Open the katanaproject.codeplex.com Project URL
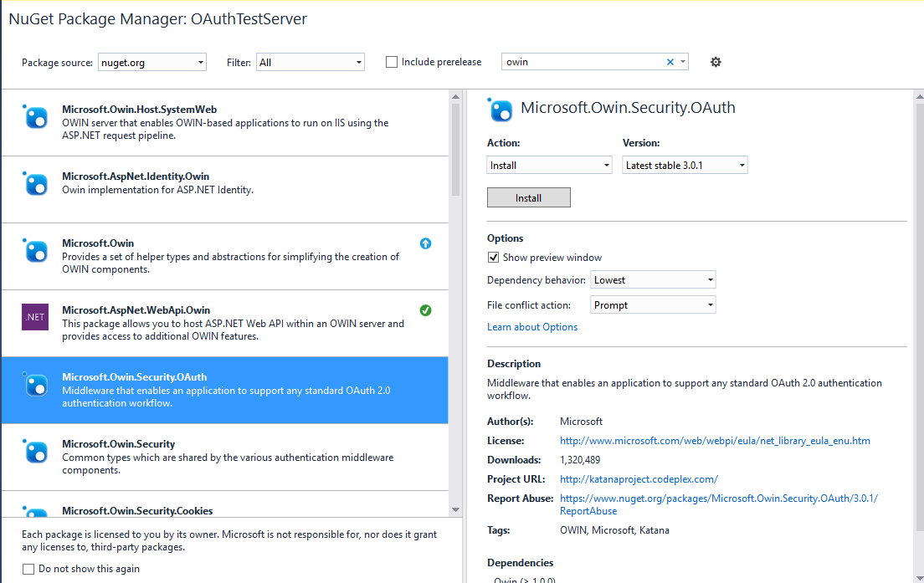 coord(639,479)
